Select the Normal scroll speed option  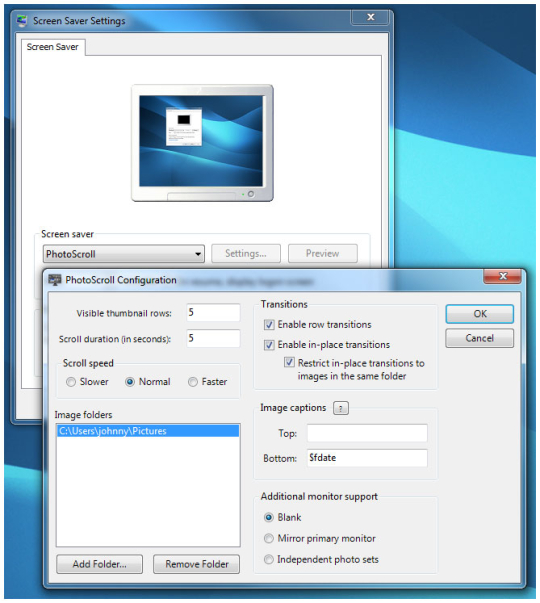coord(130,382)
